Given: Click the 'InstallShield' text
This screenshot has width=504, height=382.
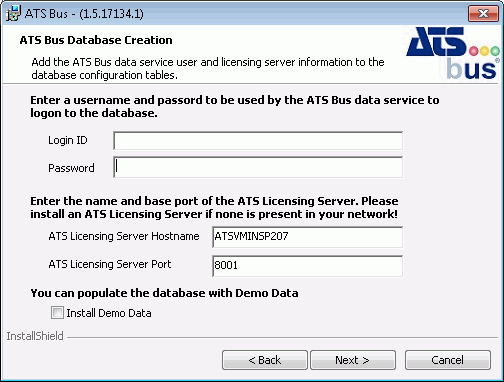Looking at the screenshot, I should (35, 336).
